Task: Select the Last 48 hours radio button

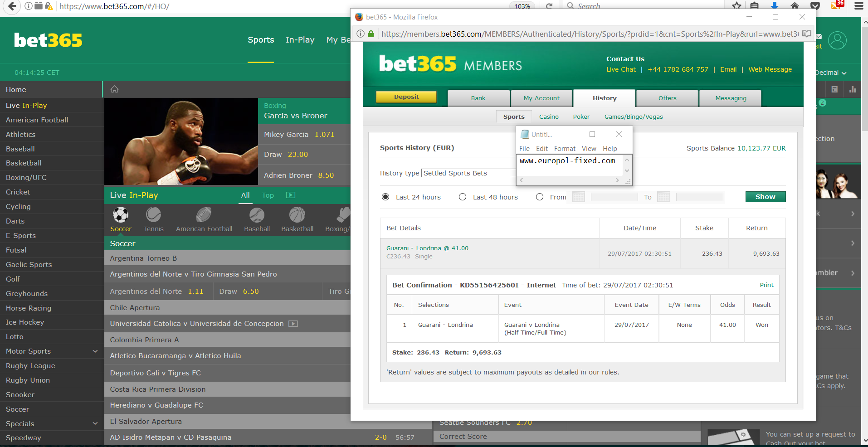Action: [x=463, y=197]
